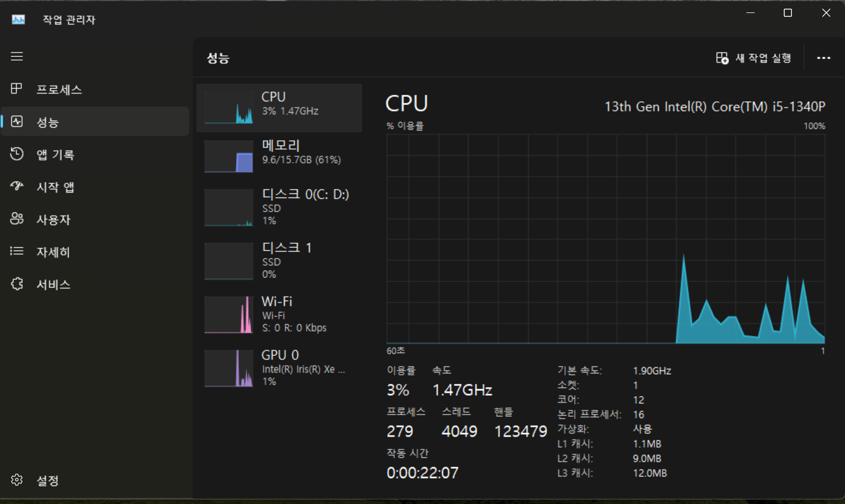Click the 1.47GHz speed value below graph

pyautogui.click(x=462, y=390)
